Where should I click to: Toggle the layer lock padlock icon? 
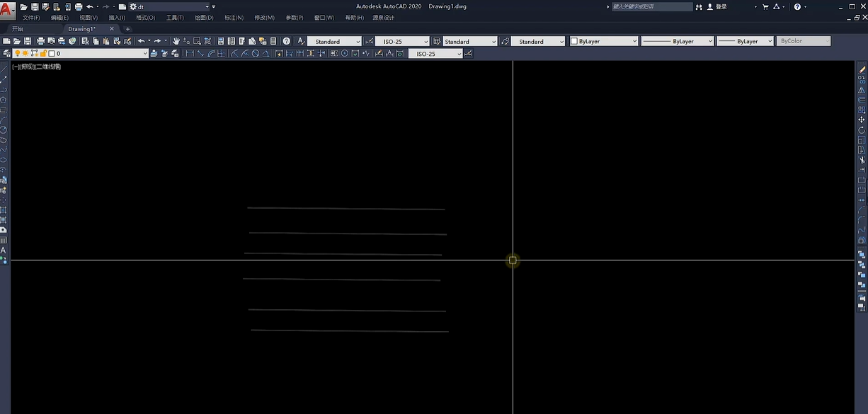[x=43, y=53]
